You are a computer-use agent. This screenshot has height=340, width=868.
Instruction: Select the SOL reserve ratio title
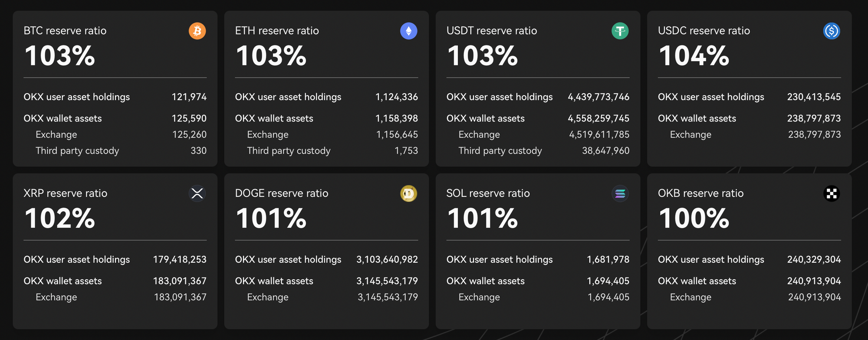click(x=488, y=193)
